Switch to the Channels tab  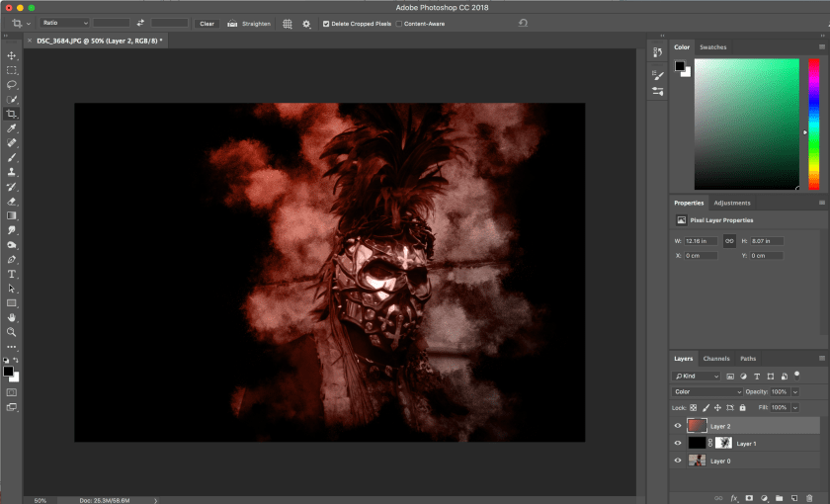tap(716, 359)
